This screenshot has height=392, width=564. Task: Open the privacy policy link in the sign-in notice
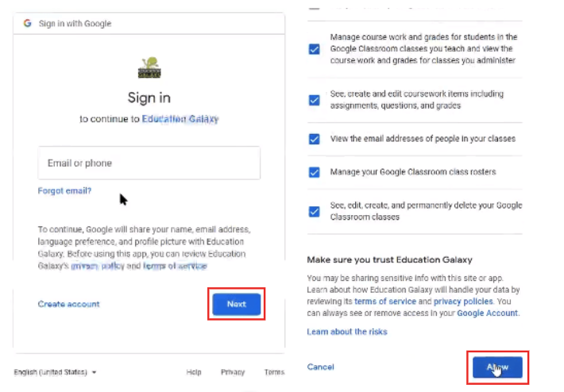click(98, 267)
